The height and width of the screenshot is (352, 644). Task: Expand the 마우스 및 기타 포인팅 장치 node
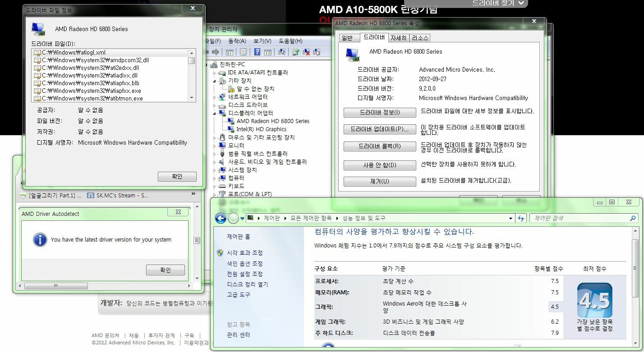pos(215,137)
